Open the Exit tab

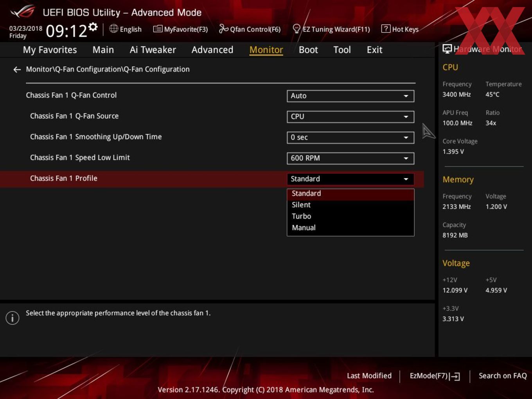(x=374, y=50)
